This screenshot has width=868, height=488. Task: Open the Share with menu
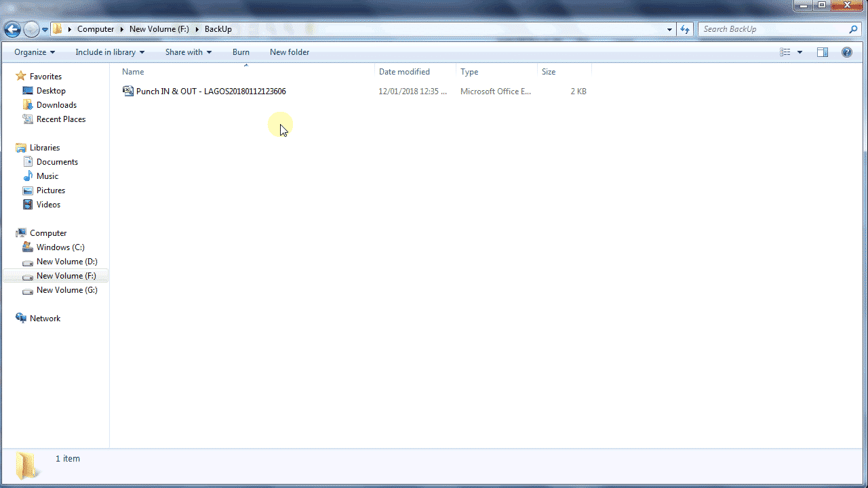tap(189, 52)
